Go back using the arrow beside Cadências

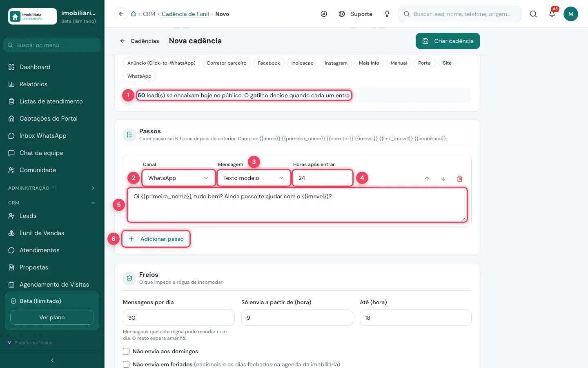(x=122, y=41)
